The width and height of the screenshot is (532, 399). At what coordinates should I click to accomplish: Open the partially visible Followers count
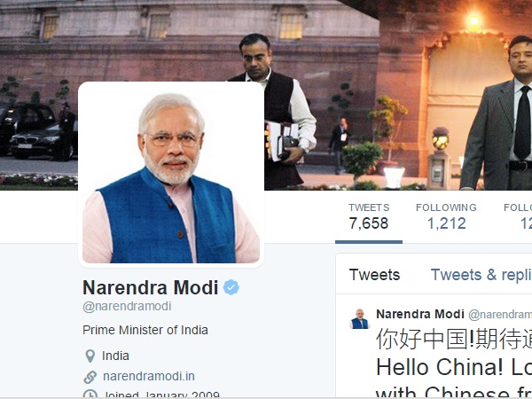[518, 217]
